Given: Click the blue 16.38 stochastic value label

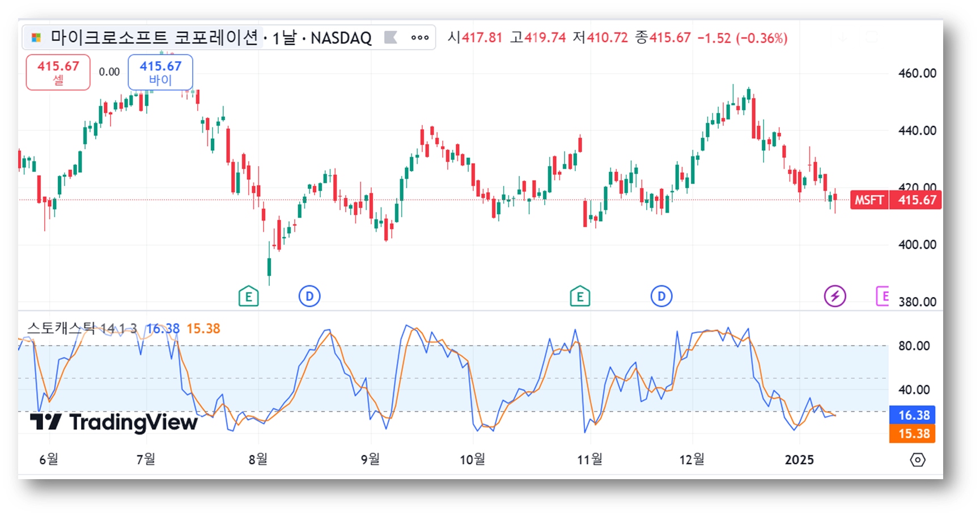Looking at the screenshot, I should click(x=913, y=415).
